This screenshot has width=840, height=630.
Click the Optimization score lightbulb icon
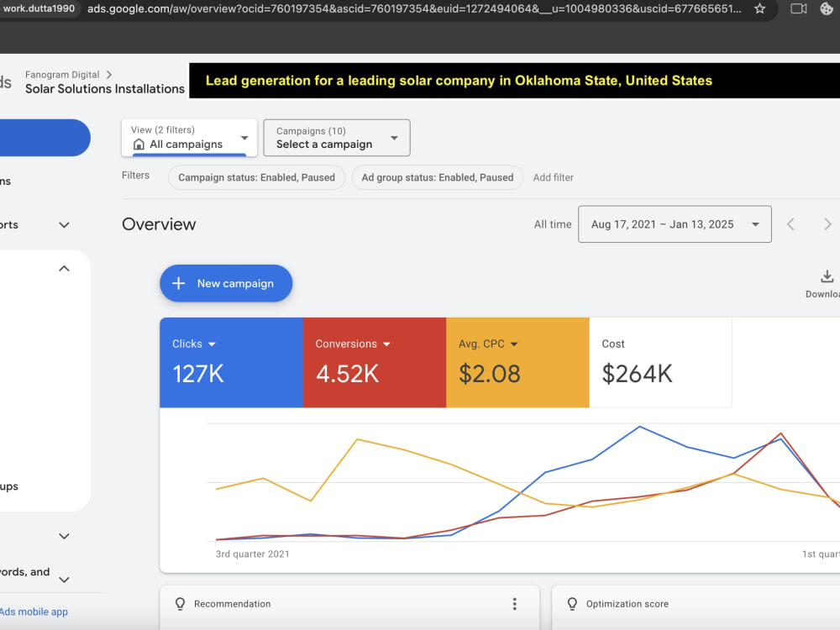(572, 604)
